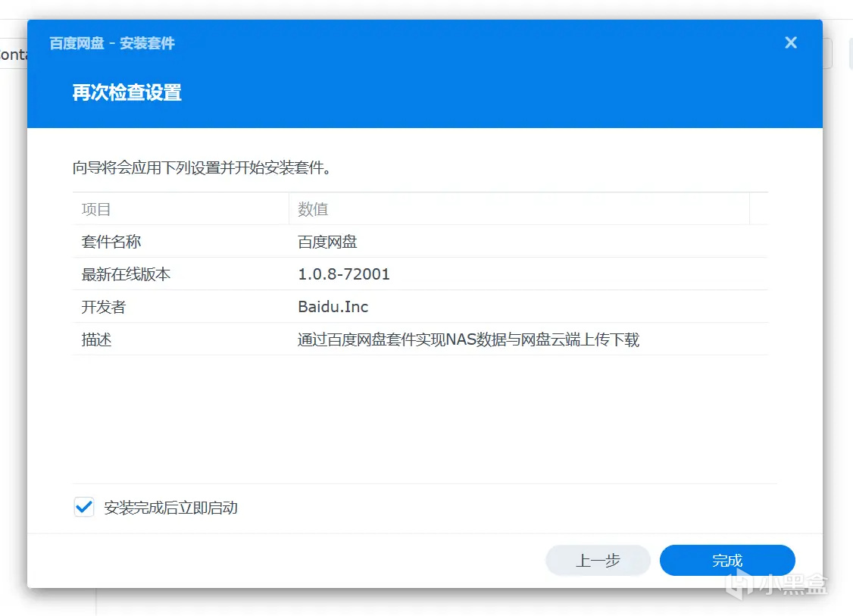Uncheck 安装完成后立即启动 checkbox

point(84,507)
